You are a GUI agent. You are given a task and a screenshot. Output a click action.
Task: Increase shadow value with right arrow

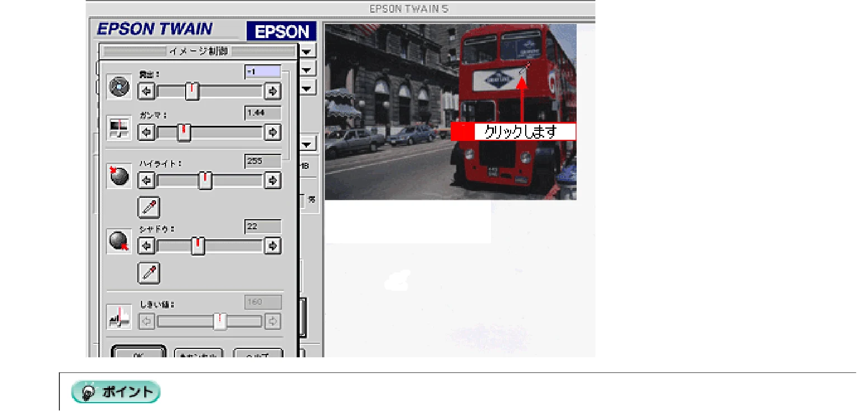point(272,245)
